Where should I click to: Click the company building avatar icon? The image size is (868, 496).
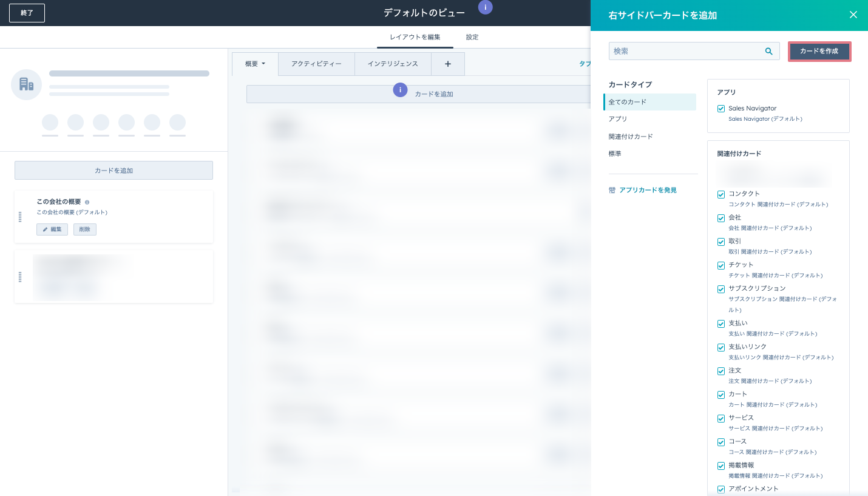coord(26,84)
